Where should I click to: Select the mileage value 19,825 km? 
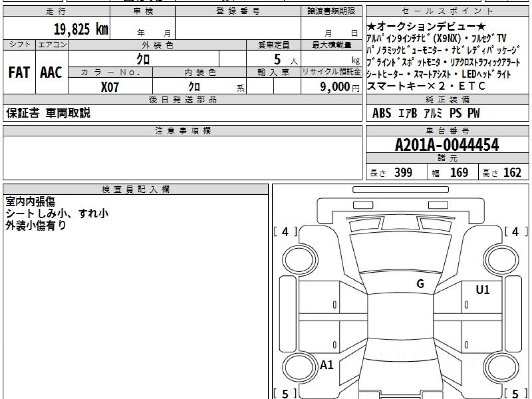tap(81, 29)
